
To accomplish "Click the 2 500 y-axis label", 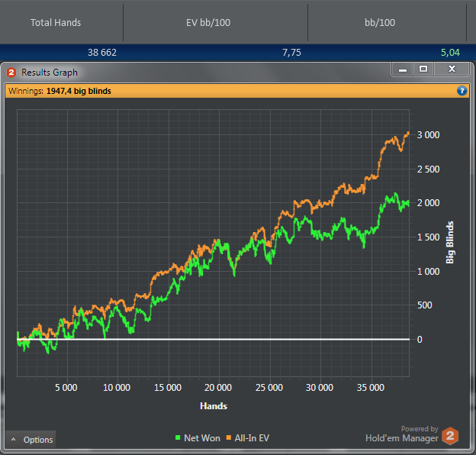I will (428, 169).
